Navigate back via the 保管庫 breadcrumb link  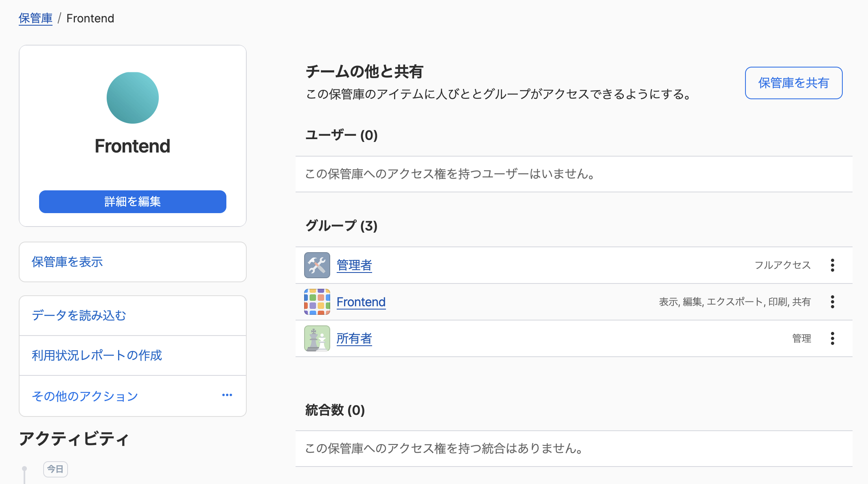point(35,18)
